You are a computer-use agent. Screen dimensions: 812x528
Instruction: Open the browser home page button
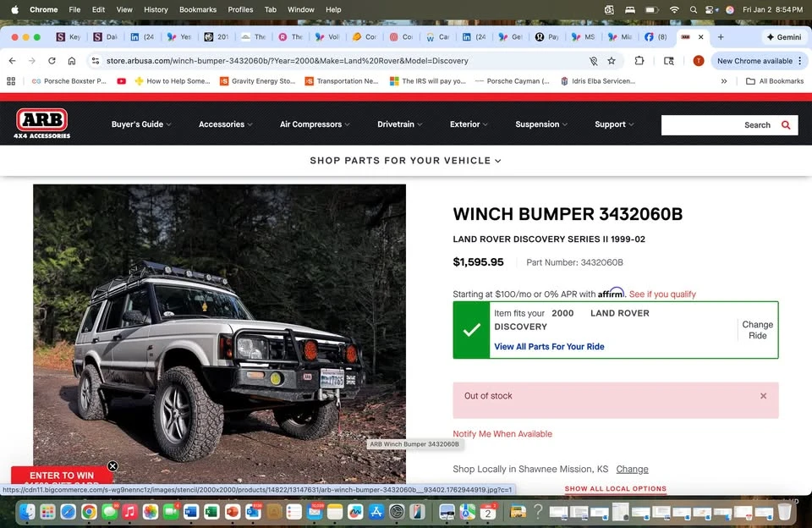(x=71, y=61)
